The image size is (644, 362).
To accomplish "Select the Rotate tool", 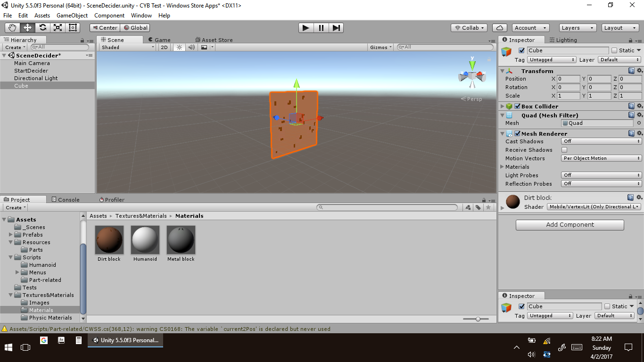I will pyautogui.click(x=42, y=28).
